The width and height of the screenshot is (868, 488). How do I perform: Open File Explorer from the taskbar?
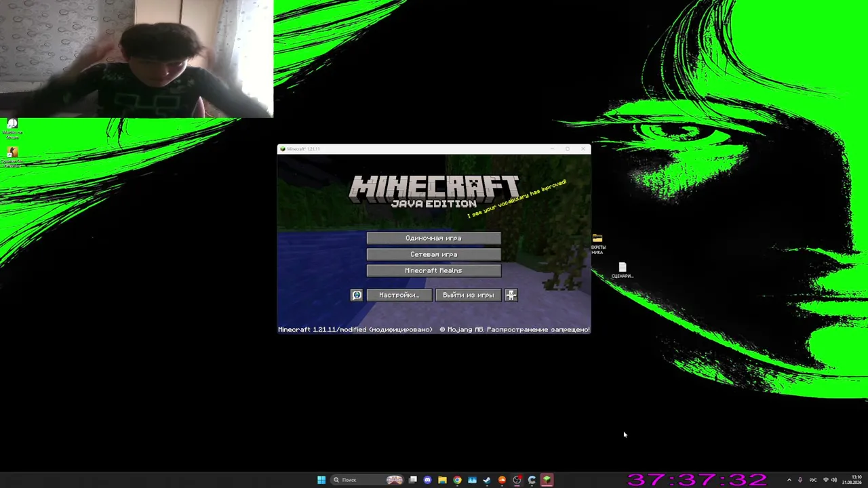click(442, 480)
